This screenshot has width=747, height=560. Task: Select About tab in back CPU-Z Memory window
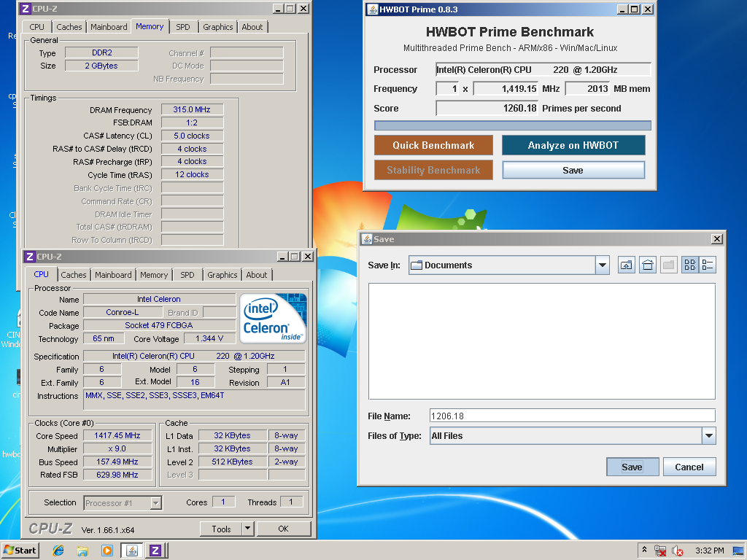pyautogui.click(x=252, y=27)
